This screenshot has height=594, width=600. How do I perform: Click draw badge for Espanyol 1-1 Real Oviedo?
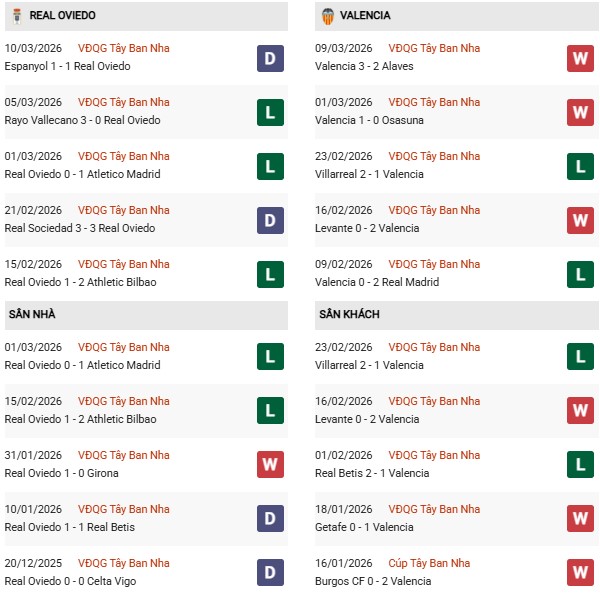[270, 58]
